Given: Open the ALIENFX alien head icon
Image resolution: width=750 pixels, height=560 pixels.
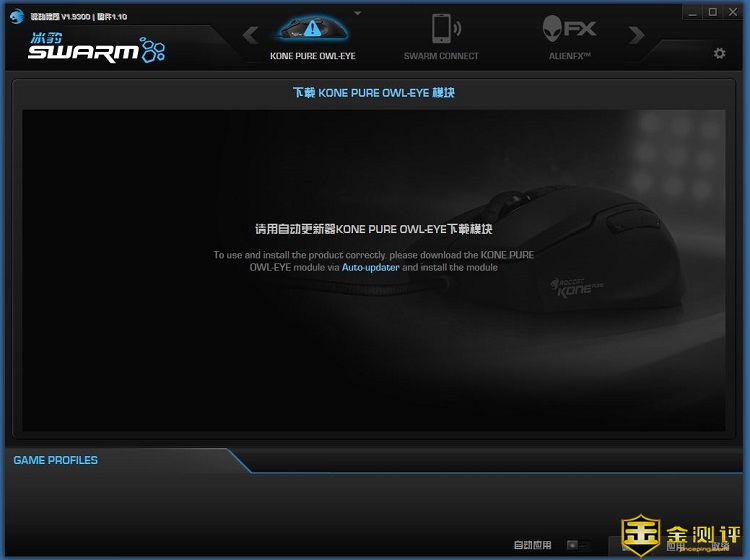Looking at the screenshot, I should coord(570,28).
